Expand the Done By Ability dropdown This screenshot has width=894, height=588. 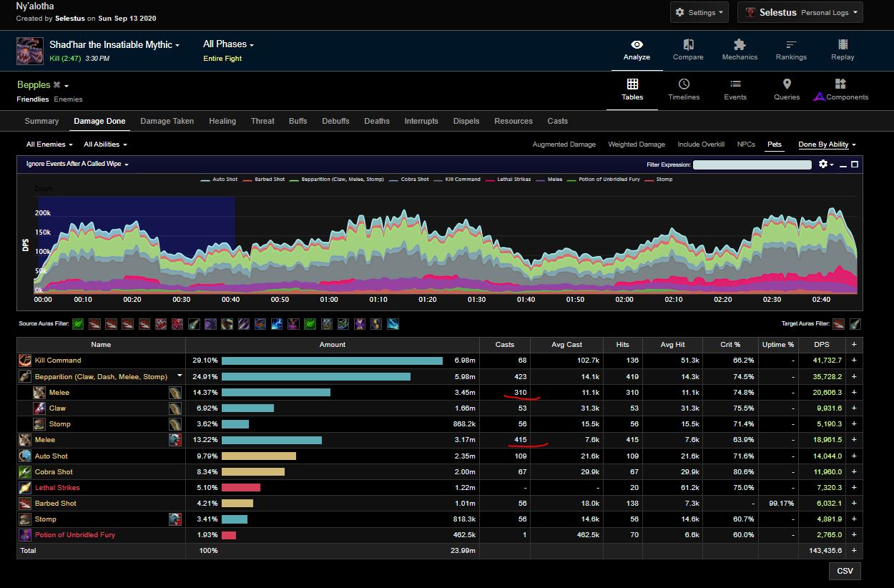click(827, 144)
